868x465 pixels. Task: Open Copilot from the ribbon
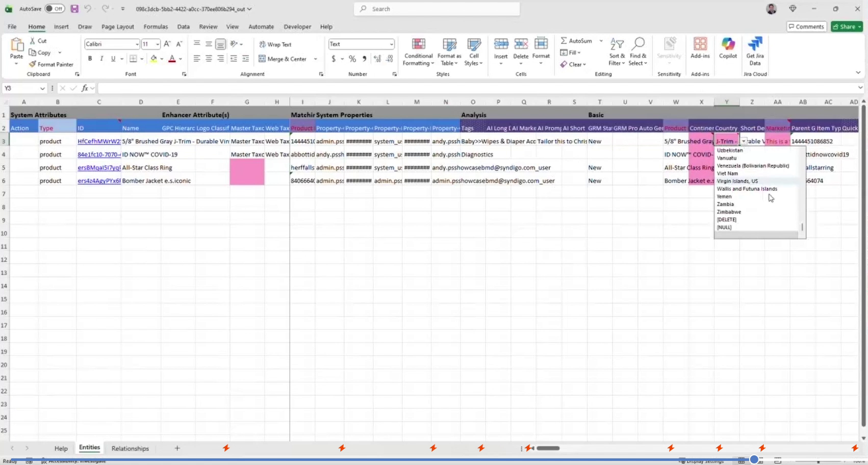click(x=727, y=48)
